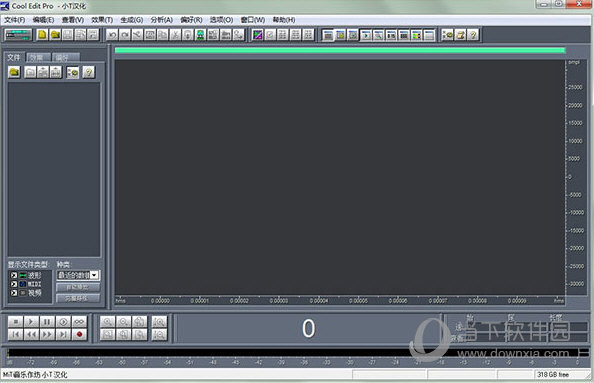Pause playback with the Pause button
Viewport: 594px width, 383px height.
point(47,322)
